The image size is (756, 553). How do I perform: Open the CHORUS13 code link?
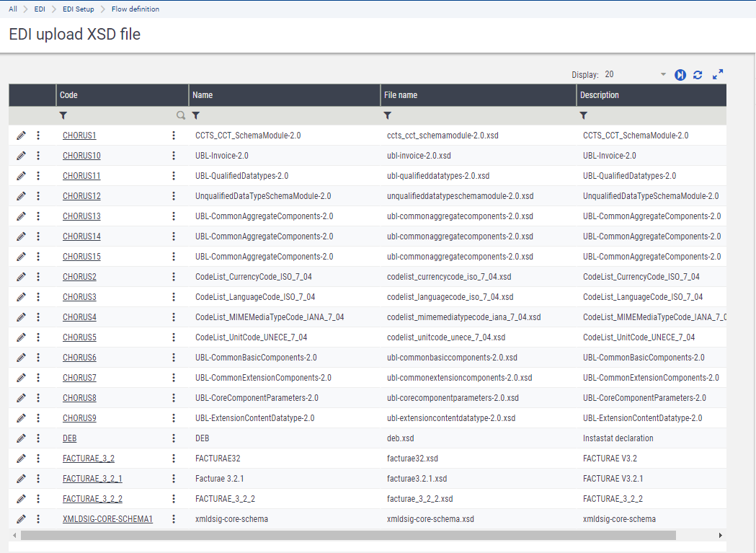pos(81,216)
